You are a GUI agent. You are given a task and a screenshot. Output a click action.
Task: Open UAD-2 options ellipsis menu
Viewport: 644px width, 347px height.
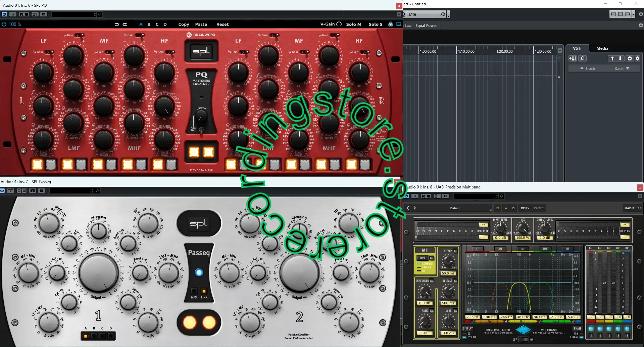point(639,208)
